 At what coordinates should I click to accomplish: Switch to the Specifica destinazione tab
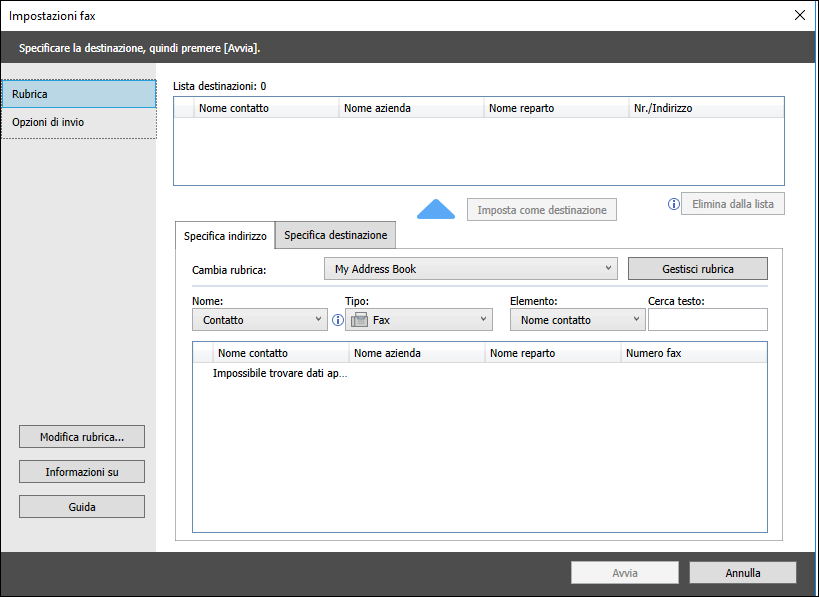click(335, 235)
